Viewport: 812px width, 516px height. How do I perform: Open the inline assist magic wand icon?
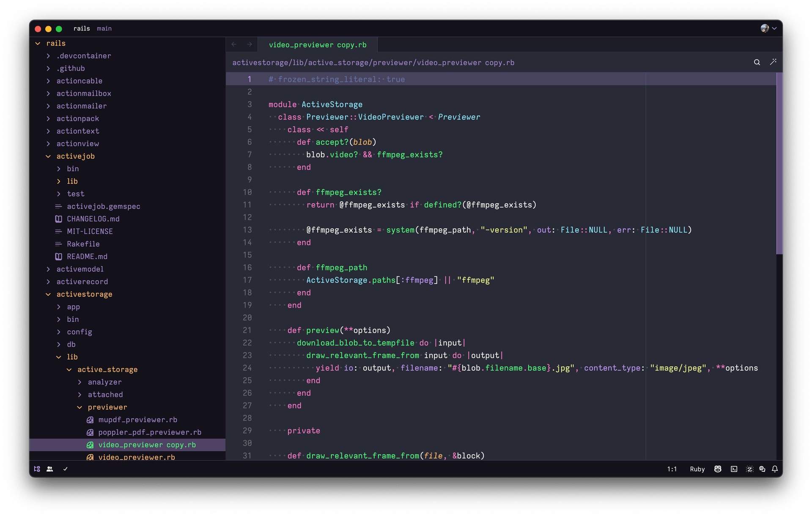pos(773,62)
